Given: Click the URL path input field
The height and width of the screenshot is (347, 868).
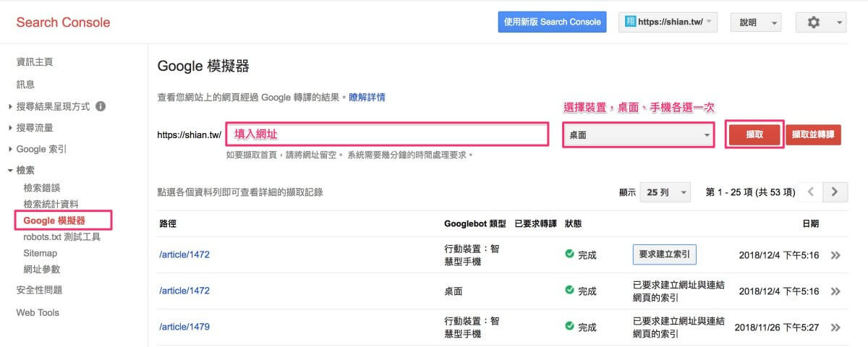Looking at the screenshot, I should click(x=387, y=135).
